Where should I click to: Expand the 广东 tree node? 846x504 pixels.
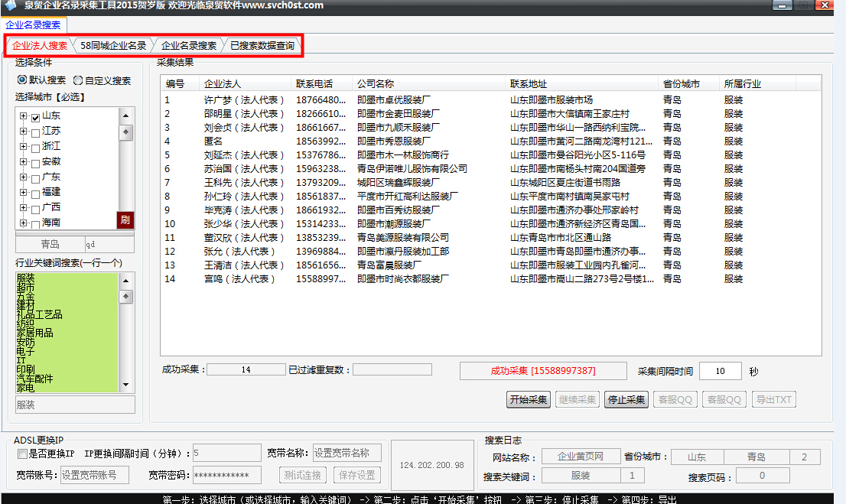(23, 177)
